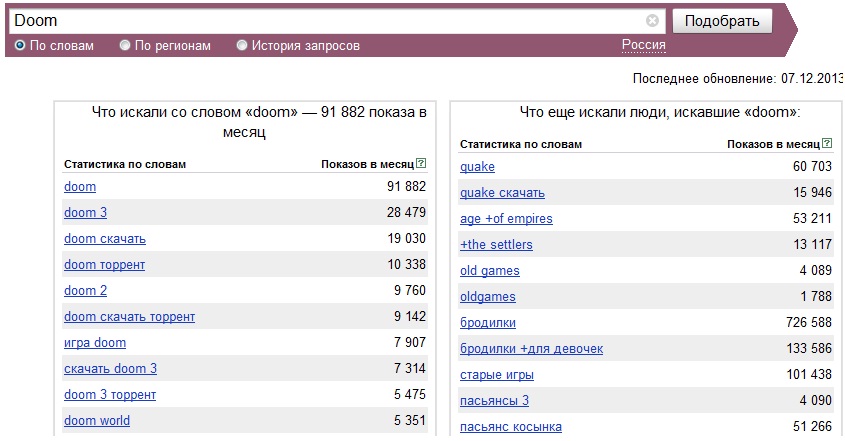Click the 'doom торрент' link
Image resolution: width=845 pixels, height=441 pixels.
click(x=104, y=264)
